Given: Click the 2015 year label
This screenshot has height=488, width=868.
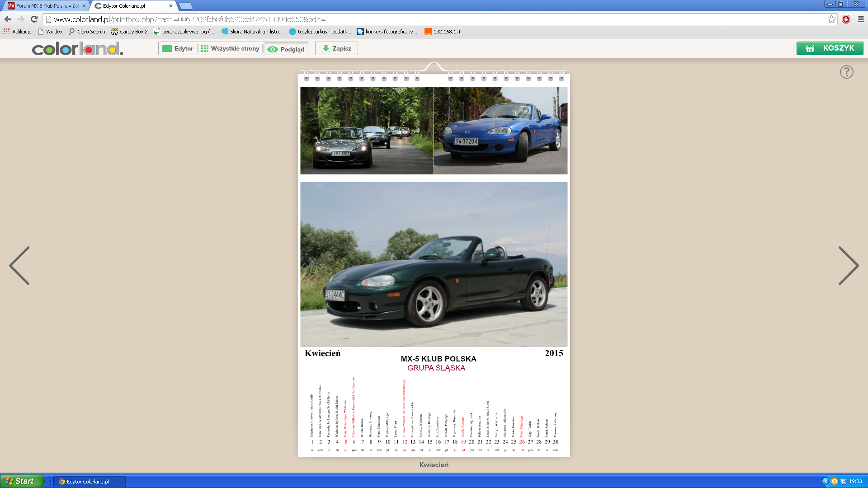Looking at the screenshot, I should (554, 353).
